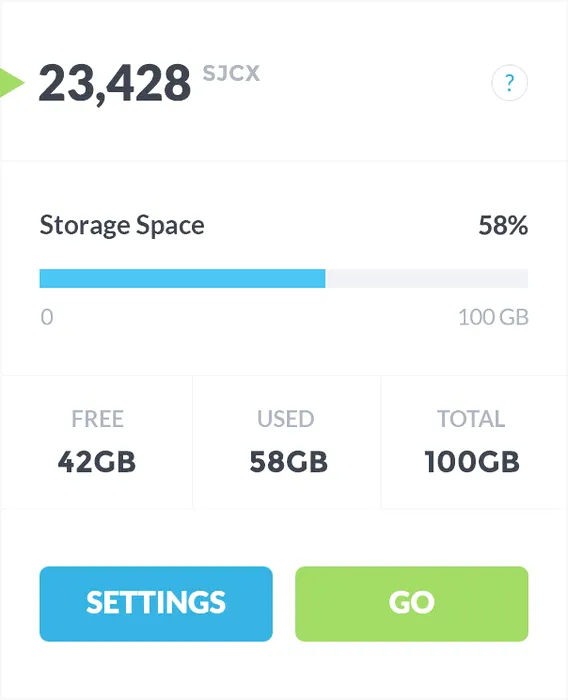Click the FREE column header label
568x700 pixels.
point(97,419)
